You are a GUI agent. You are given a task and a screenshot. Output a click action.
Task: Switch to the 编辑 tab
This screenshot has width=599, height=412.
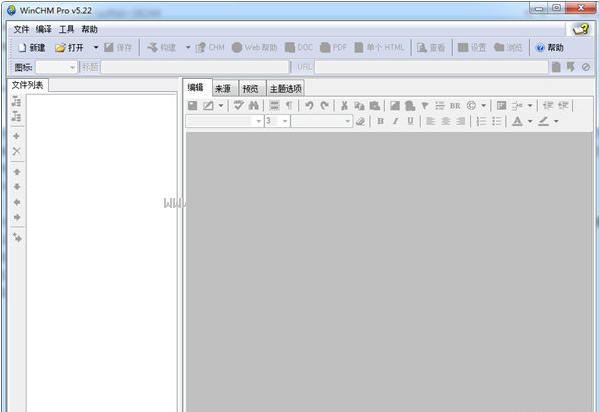tap(196, 88)
